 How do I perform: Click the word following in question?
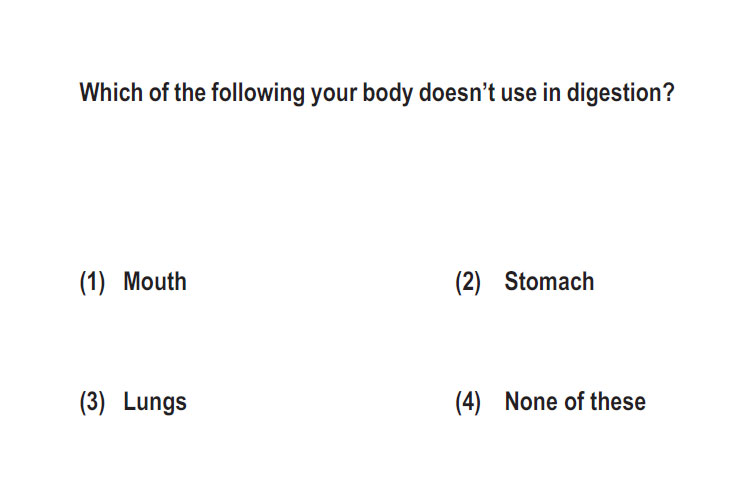pos(258,93)
